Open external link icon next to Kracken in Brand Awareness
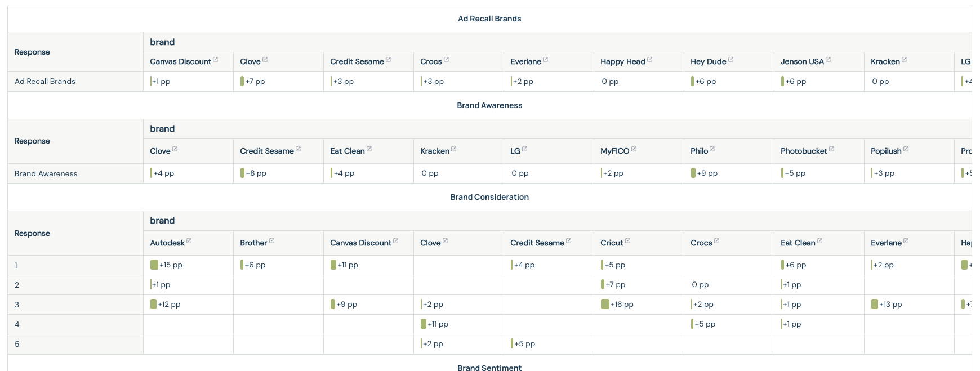This screenshot has height=371, width=980. pyautogui.click(x=453, y=149)
